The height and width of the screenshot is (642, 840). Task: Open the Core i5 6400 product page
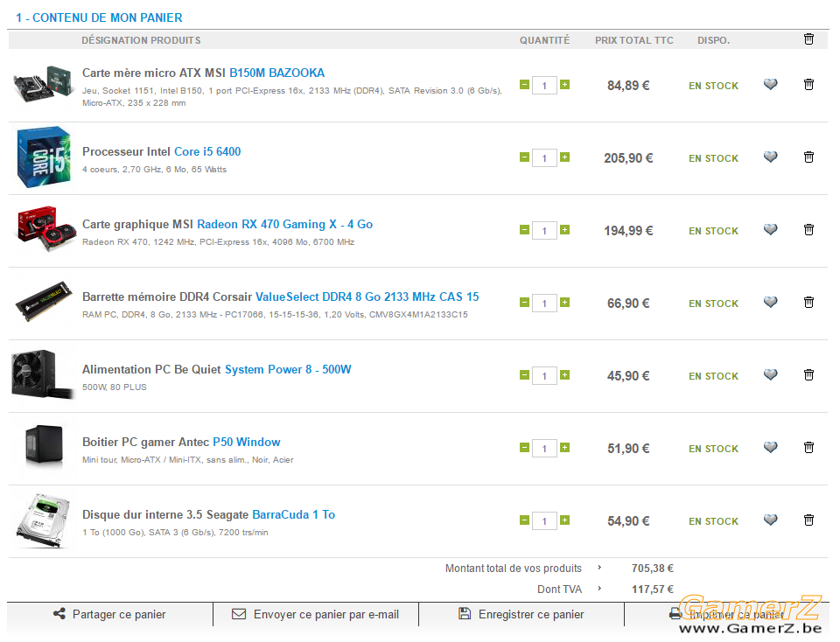[207, 151]
